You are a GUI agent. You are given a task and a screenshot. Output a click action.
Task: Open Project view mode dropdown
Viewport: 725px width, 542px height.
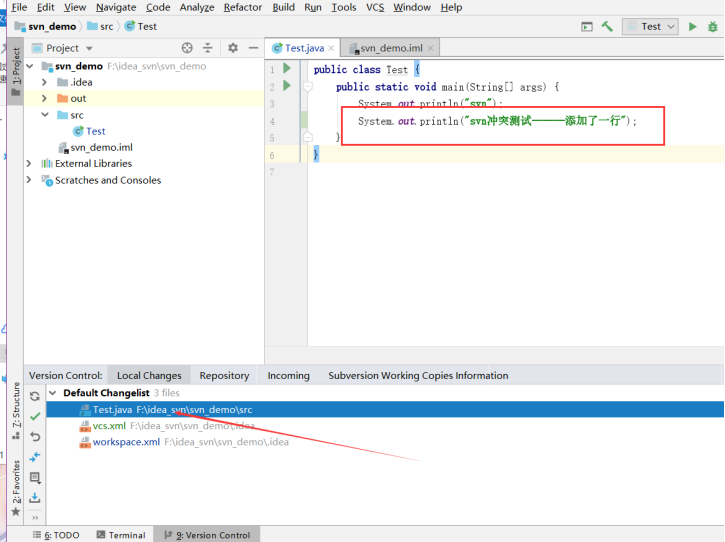coord(89,49)
